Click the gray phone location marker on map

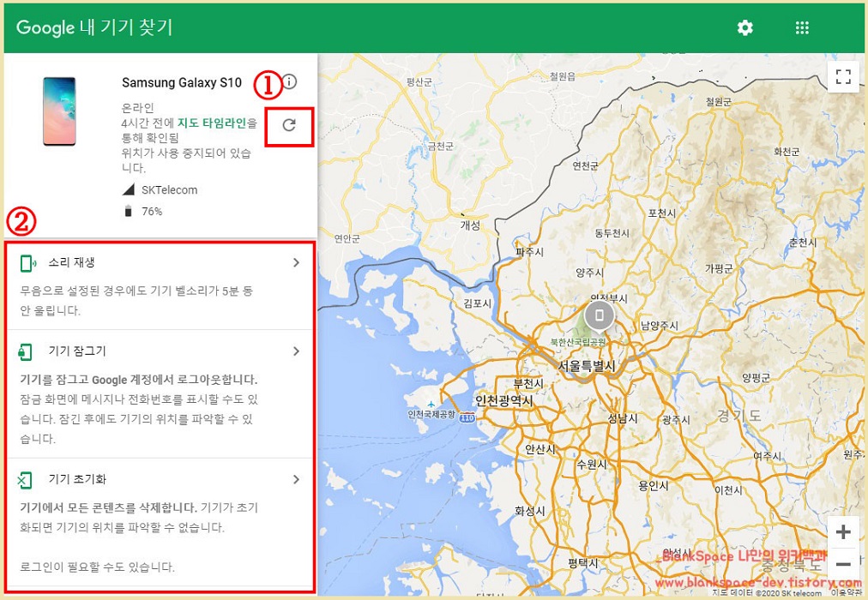599,316
